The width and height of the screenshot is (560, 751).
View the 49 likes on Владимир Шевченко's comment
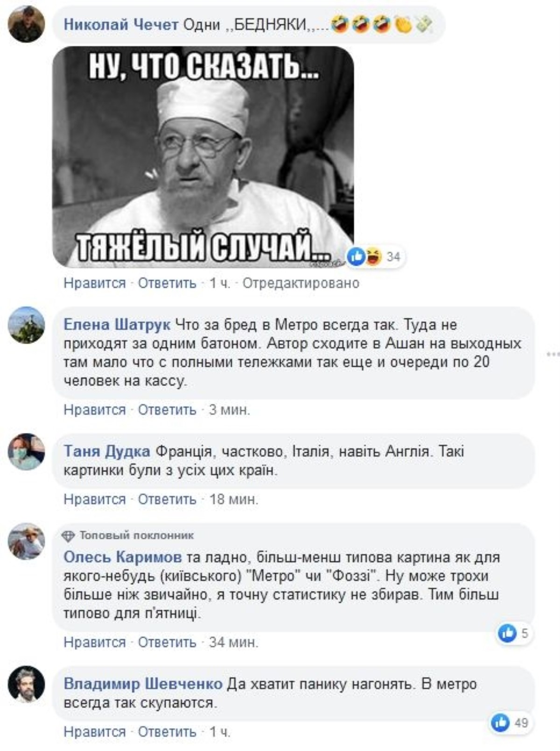[x=510, y=723]
